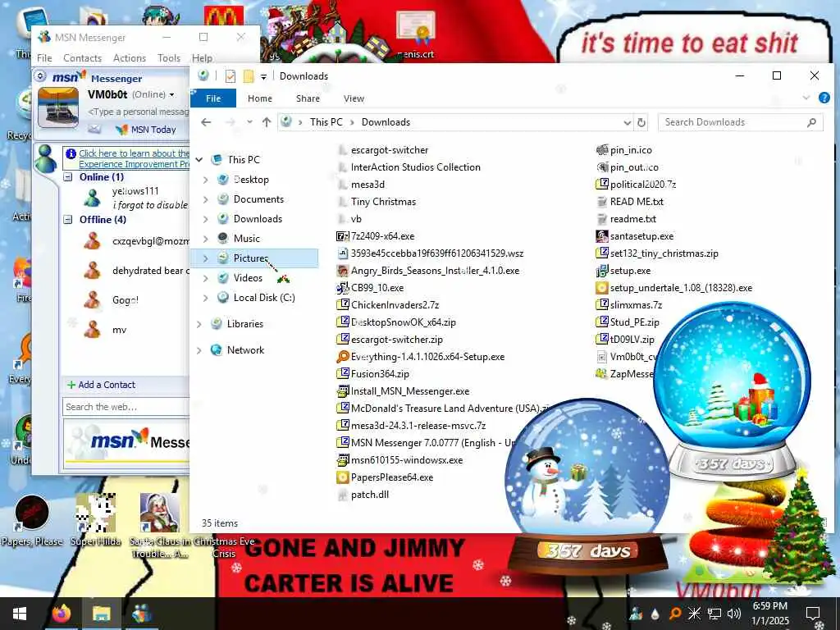Click the new folder icon in quick access toolbar
Screen dimensions: 840x630
coord(248,76)
